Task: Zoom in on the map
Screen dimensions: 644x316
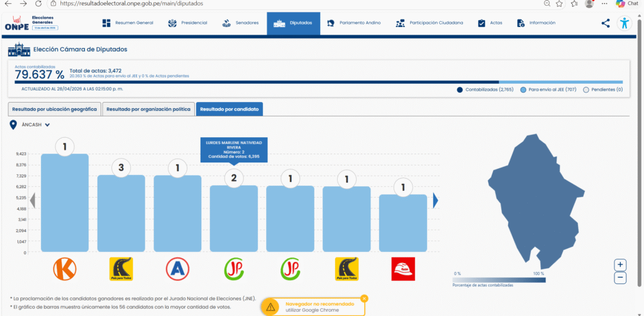Action: 620,265
